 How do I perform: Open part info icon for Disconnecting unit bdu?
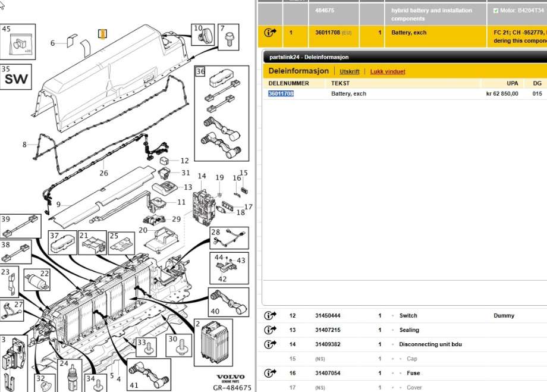point(270,344)
